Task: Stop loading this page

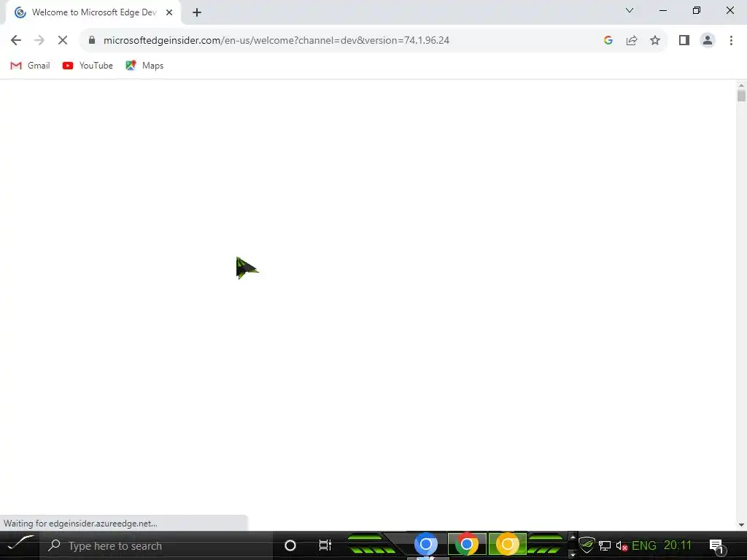Action: tap(63, 41)
